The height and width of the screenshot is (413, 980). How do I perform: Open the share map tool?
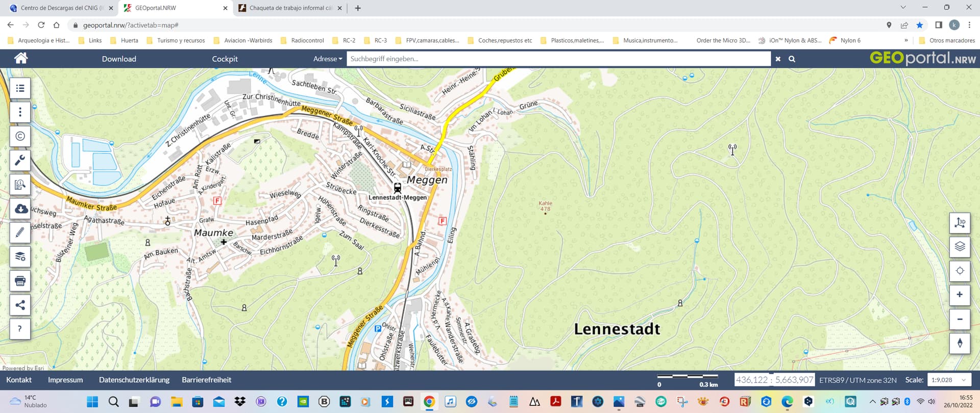pyautogui.click(x=20, y=305)
